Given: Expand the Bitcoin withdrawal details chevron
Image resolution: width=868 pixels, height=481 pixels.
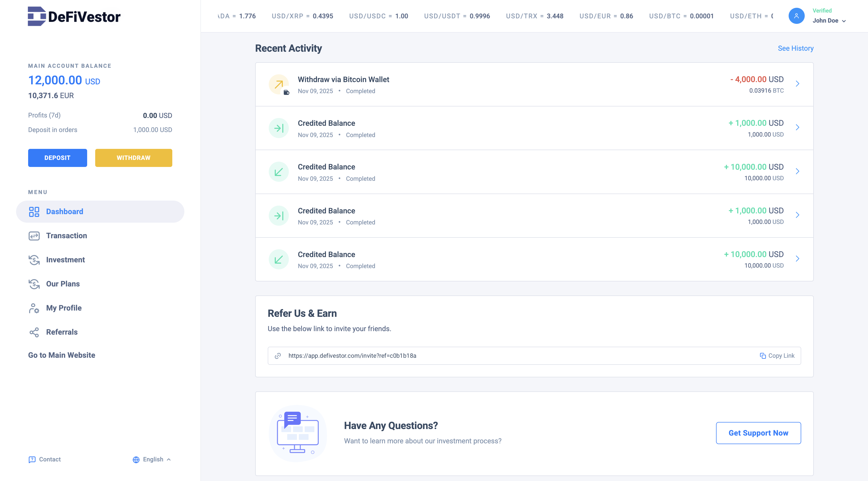Looking at the screenshot, I should pos(797,84).
